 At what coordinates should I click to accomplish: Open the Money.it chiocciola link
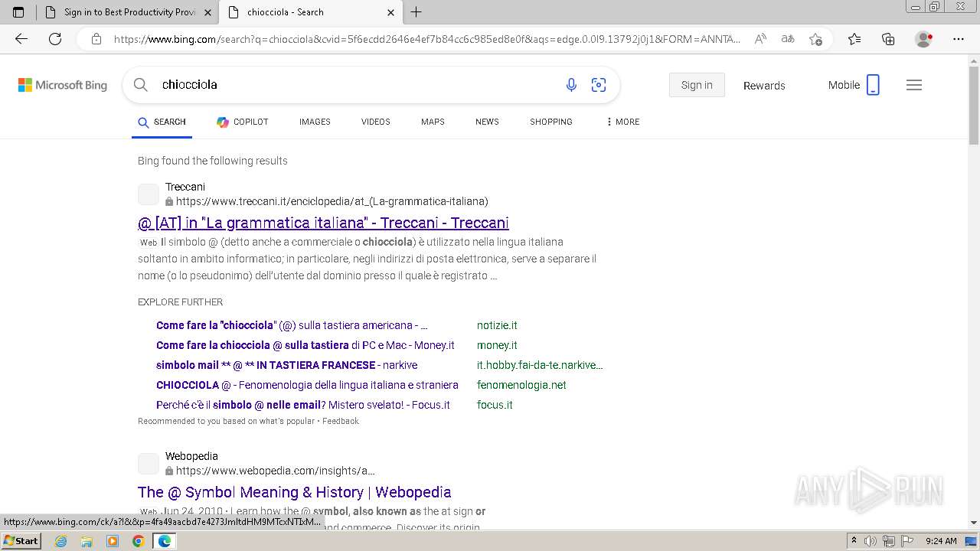coord(305,345)
